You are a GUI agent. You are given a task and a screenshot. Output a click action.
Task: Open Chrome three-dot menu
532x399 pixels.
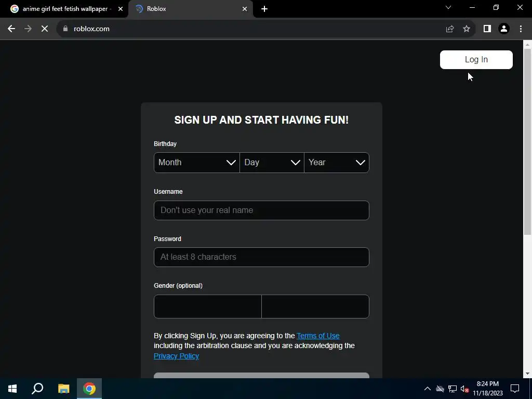tap(521, 29)
